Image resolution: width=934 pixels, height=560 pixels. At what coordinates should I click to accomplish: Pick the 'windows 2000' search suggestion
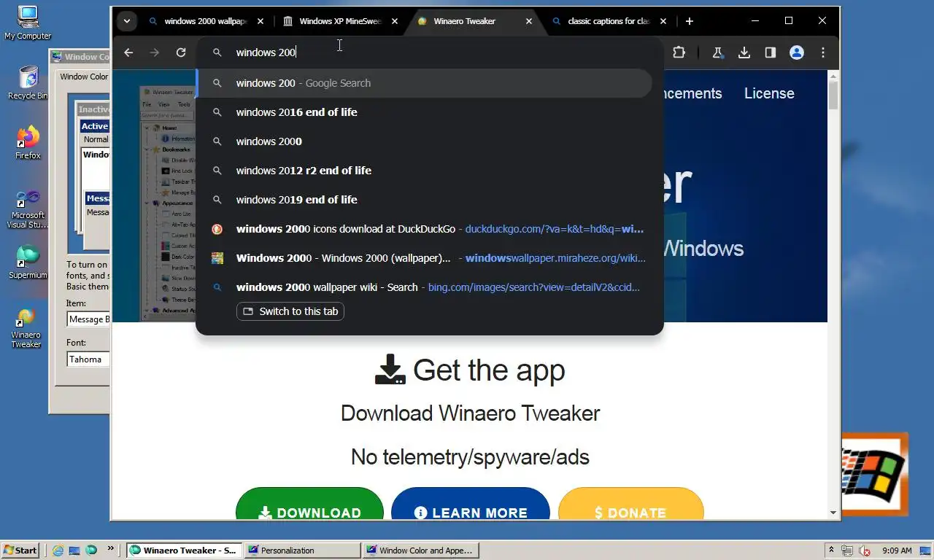click(x=425, y=141)
